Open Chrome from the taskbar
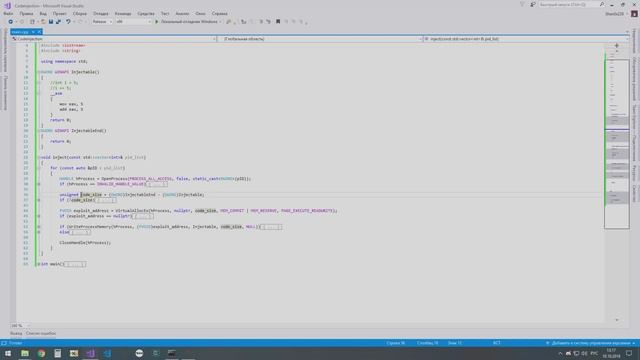 tap(41, 353)
